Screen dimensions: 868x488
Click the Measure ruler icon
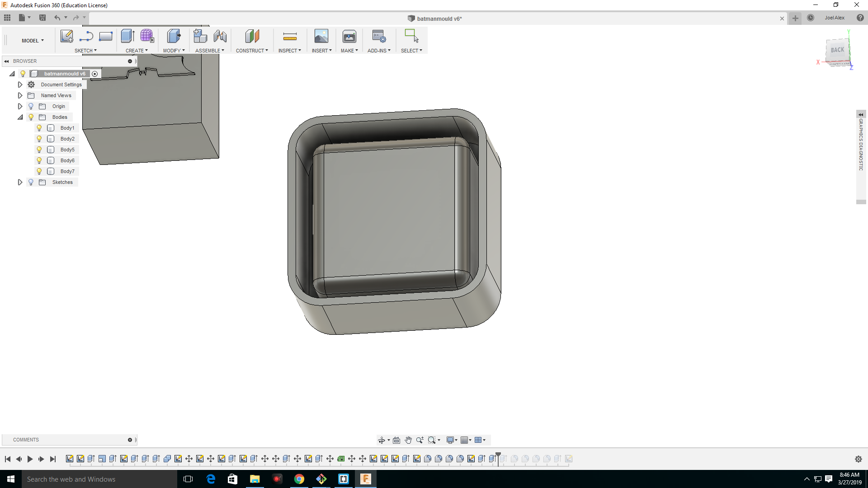289,36
